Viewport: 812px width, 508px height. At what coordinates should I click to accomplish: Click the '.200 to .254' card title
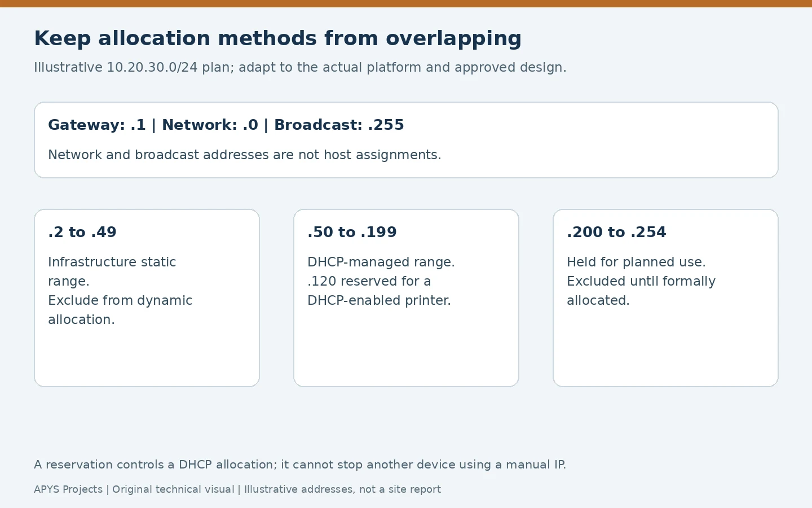[x=616, y=233]
